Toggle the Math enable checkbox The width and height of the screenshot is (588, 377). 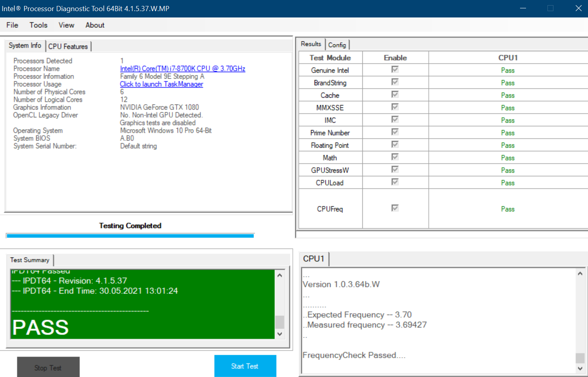(x=395, y=157)
